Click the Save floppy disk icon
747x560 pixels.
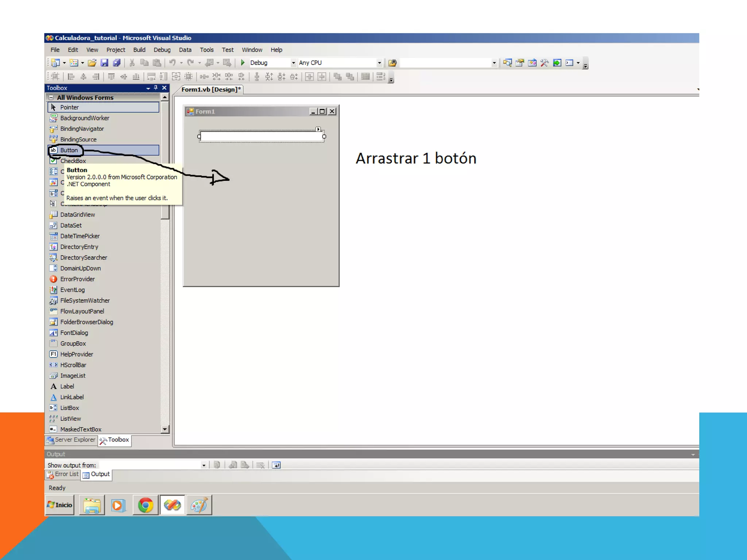[104, 63]
